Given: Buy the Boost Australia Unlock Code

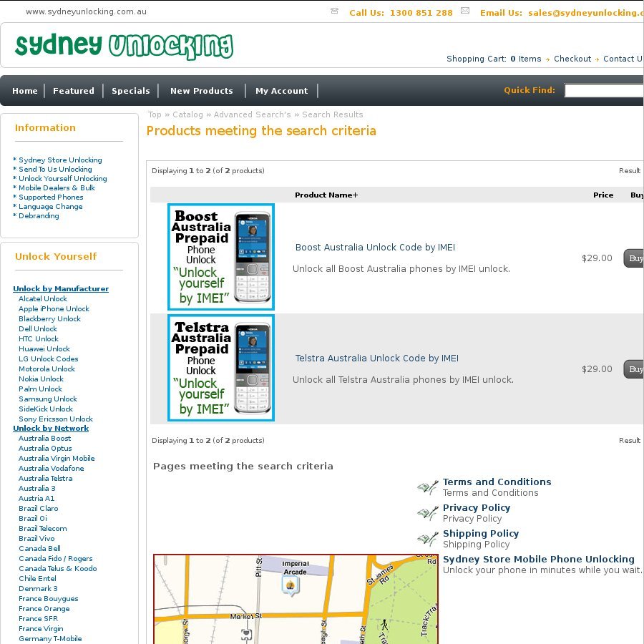Looking at the screenshot, I should [x=634, y=258].
